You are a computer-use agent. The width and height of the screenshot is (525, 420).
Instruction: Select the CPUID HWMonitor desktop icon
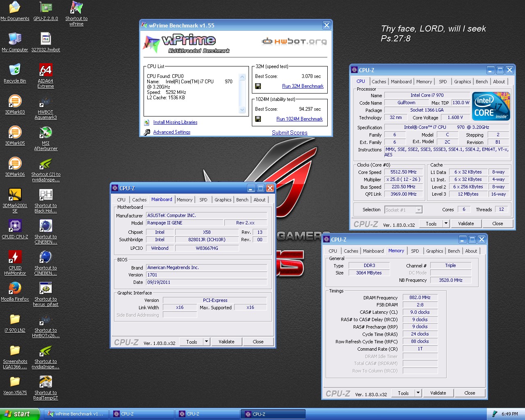pos(15,263)
